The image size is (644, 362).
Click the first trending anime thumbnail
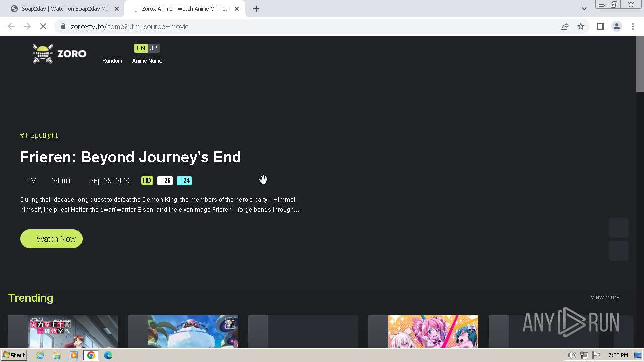pyautogui.click(x=72, y=331)
